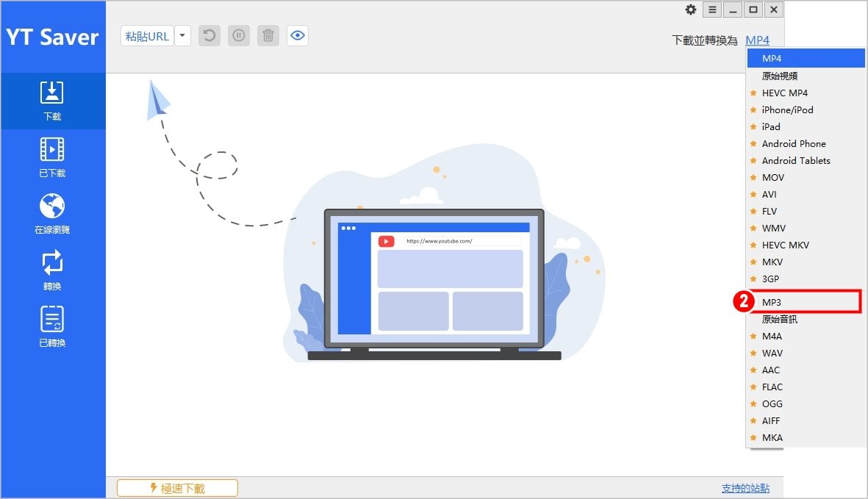Viewport: 868px width, 499px height.
Task: Expand the 粘貼URL dropdown arrow
Action: (182, 36)
